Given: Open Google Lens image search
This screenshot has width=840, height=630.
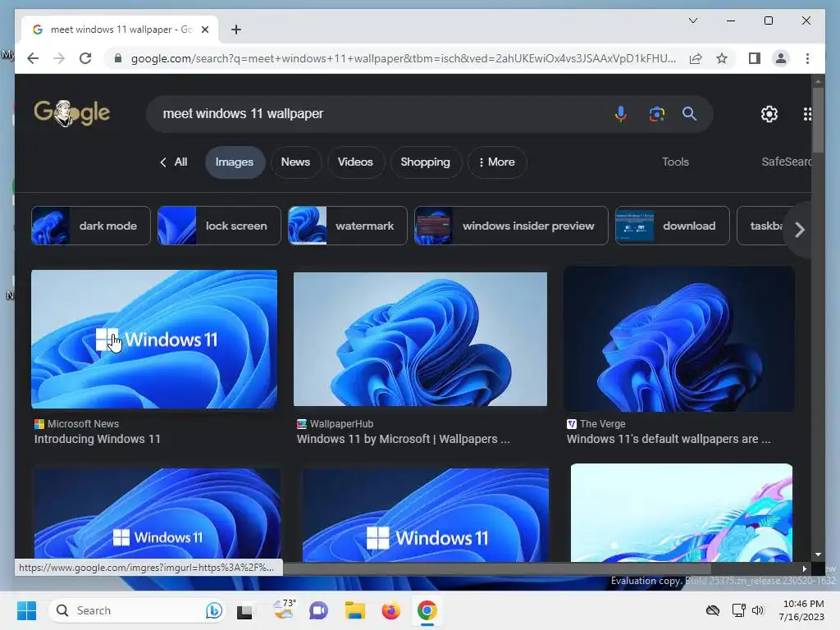Looking at the screenshot, I should (x=657, y=113).
